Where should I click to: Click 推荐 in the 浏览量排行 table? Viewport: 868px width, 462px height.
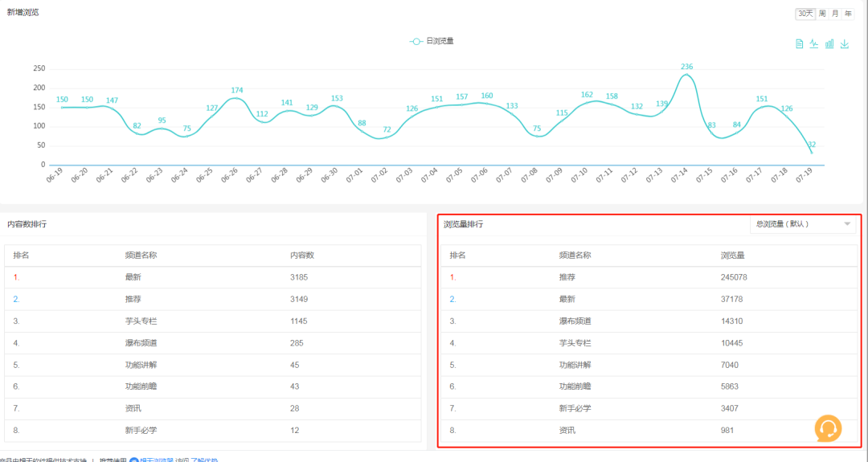(567, 277)
